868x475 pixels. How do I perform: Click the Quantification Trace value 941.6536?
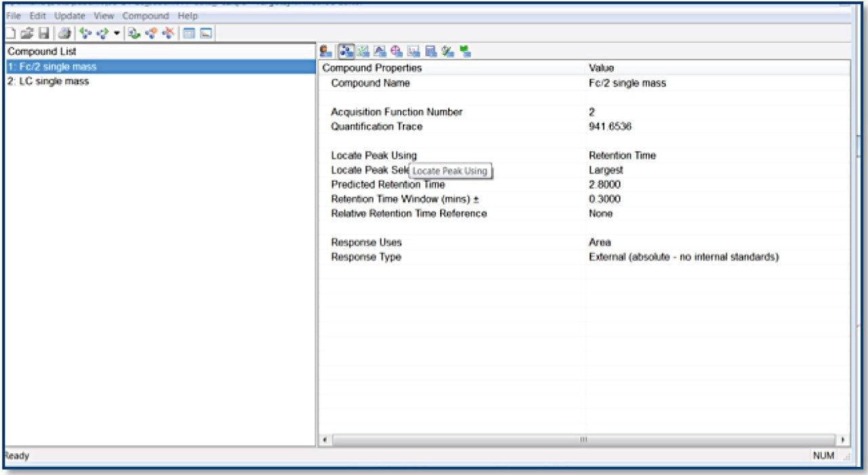coord(610,126)
